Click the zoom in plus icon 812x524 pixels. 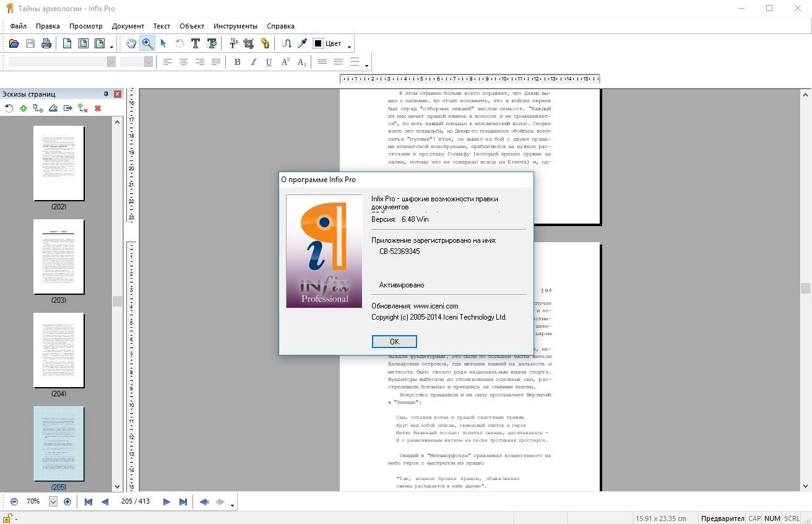(67, 502)
